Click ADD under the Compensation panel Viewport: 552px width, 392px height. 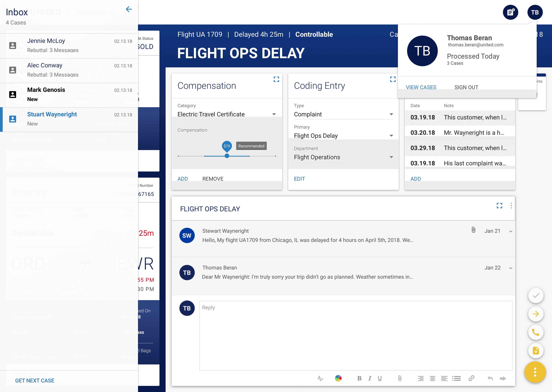click(182, 179)
